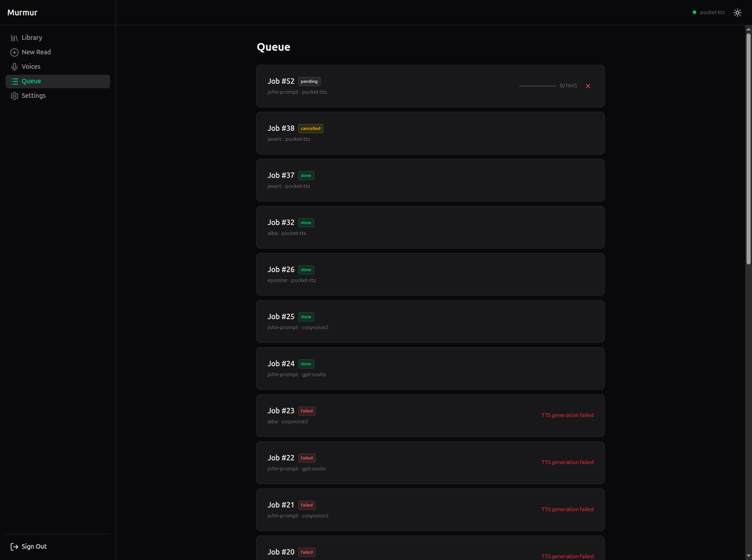Open the Library icon in sidebar
Screen dimensions: 752x560
click(x=14, y=38)
